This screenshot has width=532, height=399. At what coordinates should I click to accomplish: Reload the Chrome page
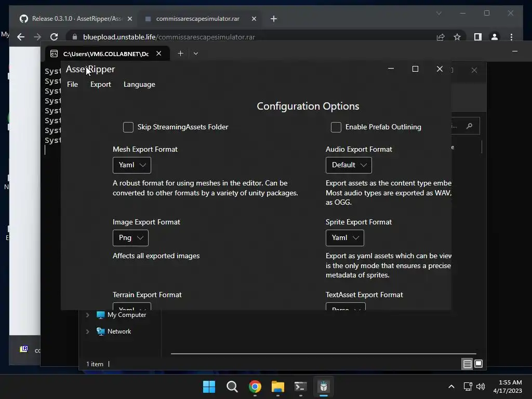tap(54, 37)
